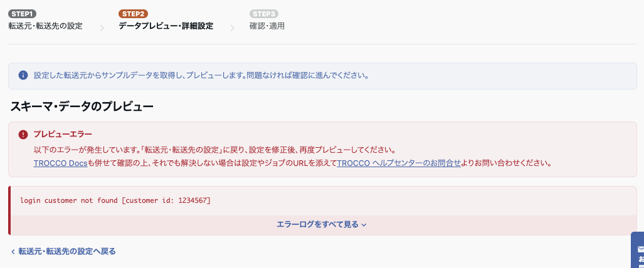Click the chevron arrow between STEP2 and STEP3
The width and height of the screenshot is (644, 268).
click(x=233, y=28)
